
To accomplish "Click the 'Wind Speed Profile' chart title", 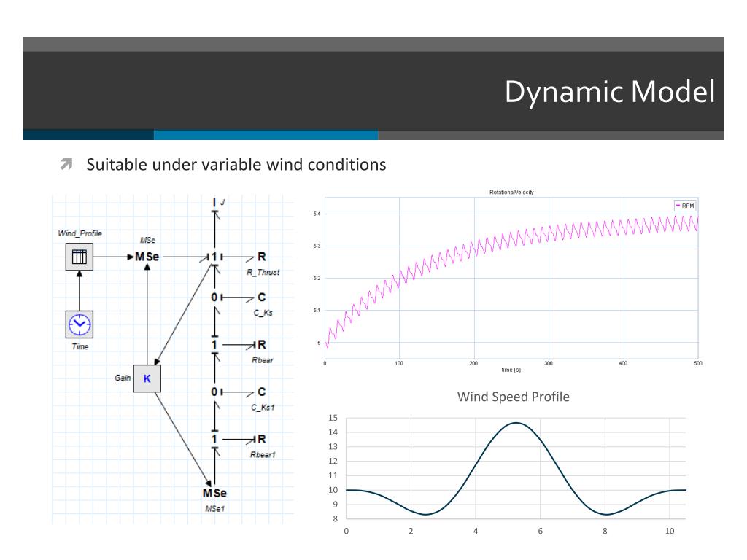I will pyautogui.click(x=513, y=397).
